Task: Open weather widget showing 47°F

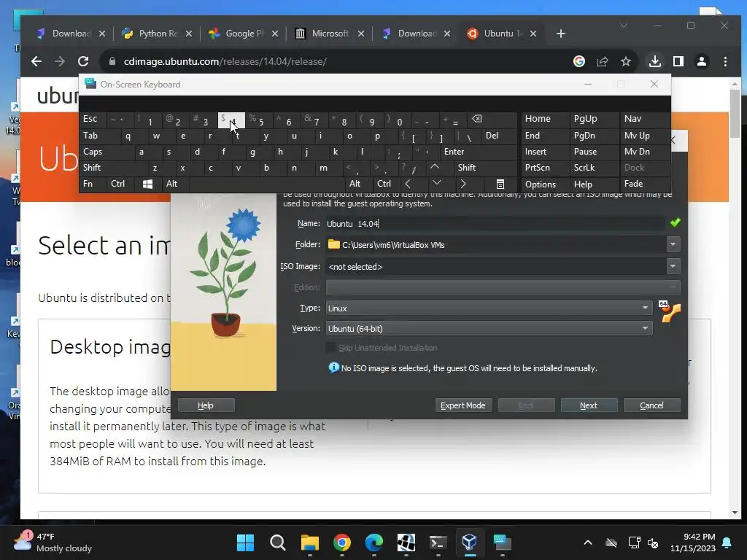Action: [x=53, y=542]
